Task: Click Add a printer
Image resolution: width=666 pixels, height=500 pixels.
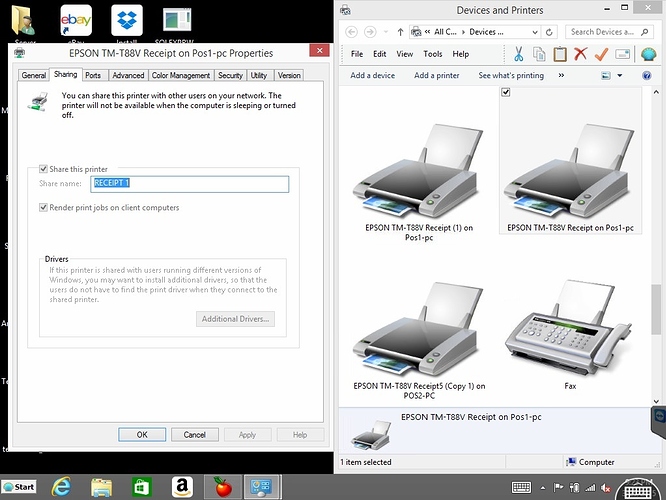Action: click(437, 76)
